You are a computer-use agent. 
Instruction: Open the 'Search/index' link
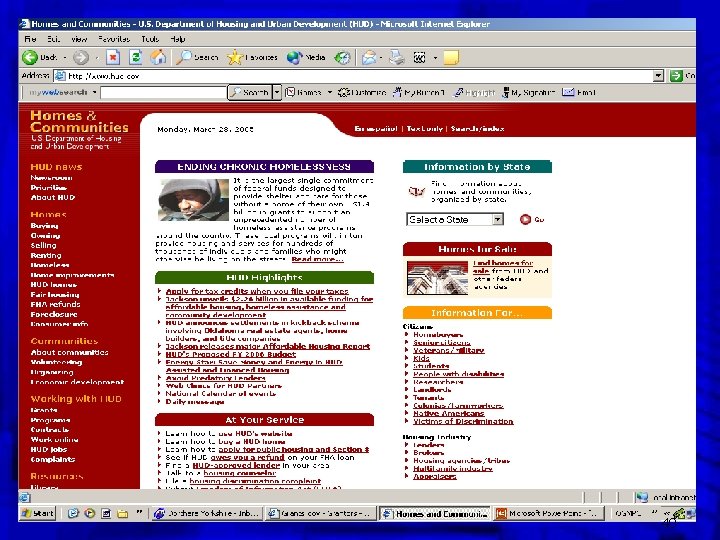[478, 129]
